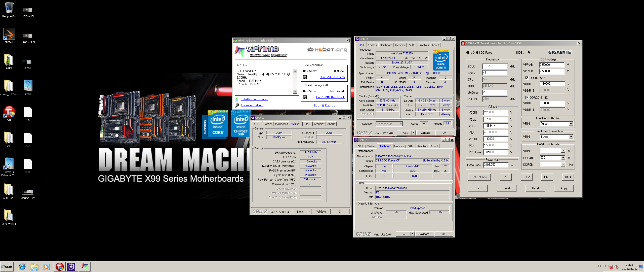The height and width of the screenshot is (272, 644).
Task: Click Install Missing Libraries link
Action: tap(254, 99)
